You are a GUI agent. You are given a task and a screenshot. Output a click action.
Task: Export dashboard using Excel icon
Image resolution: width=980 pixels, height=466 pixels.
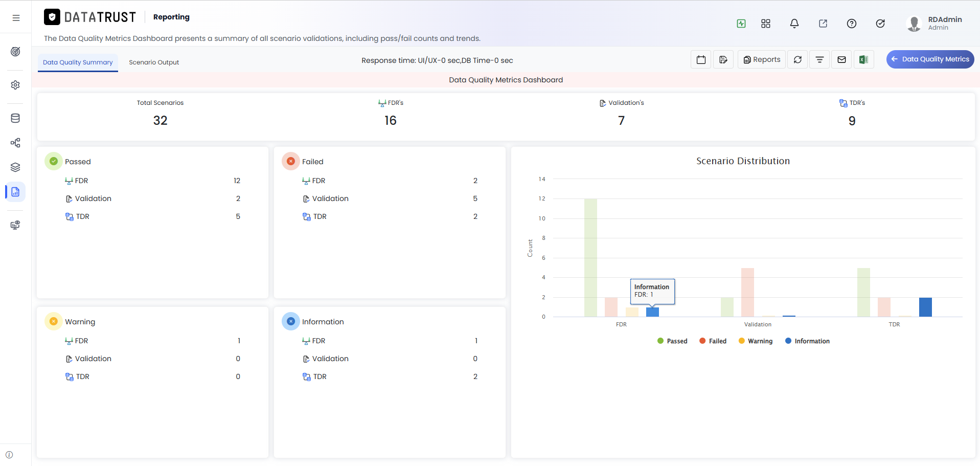click(x=863, y=59)
